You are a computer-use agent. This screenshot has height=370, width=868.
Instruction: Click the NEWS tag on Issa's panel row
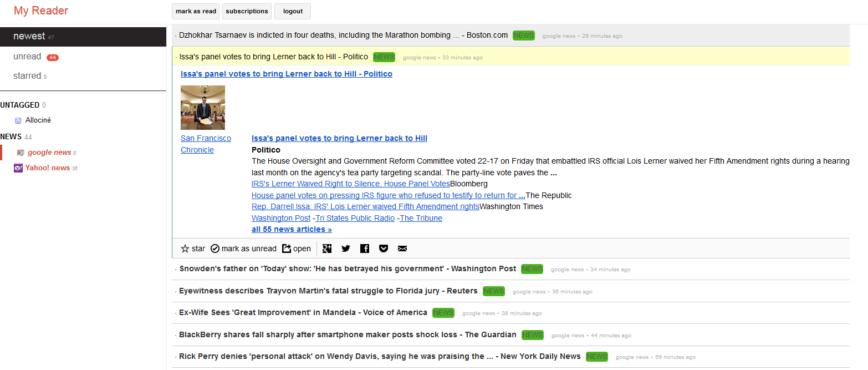point(384,57)
